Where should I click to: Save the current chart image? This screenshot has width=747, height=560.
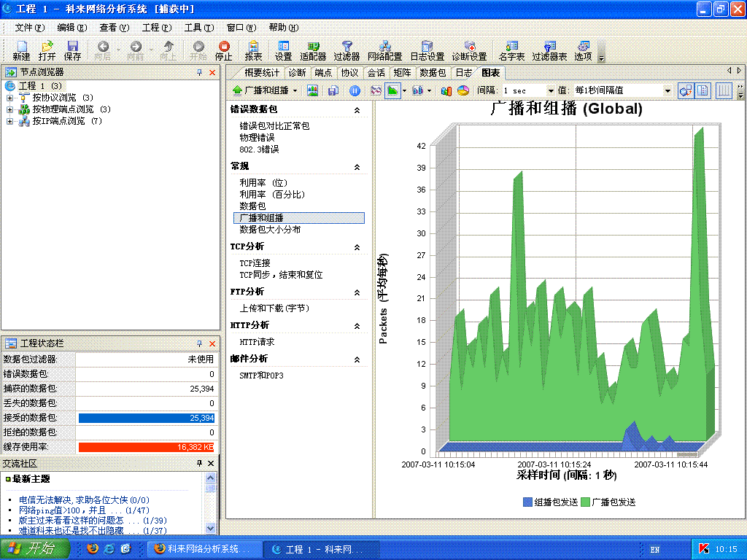click(x=332, y=90)
